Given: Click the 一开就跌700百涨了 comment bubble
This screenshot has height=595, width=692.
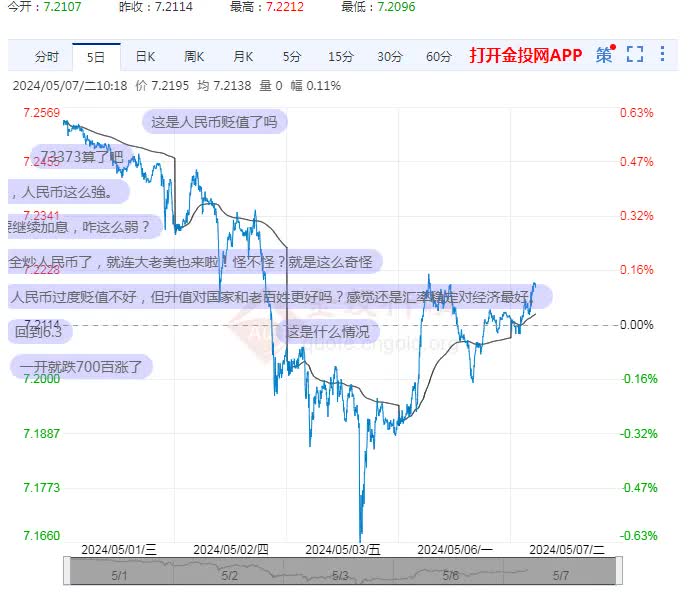Looking at the screenshot, I should [x=84, y=366].
